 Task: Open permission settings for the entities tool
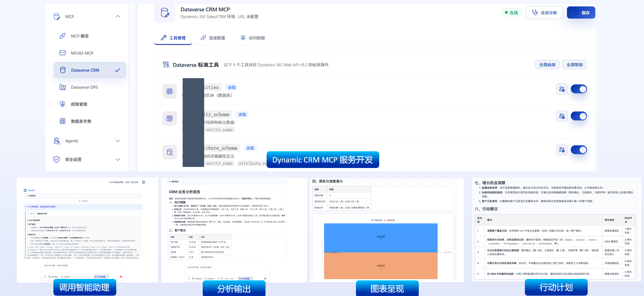point(562,89)
